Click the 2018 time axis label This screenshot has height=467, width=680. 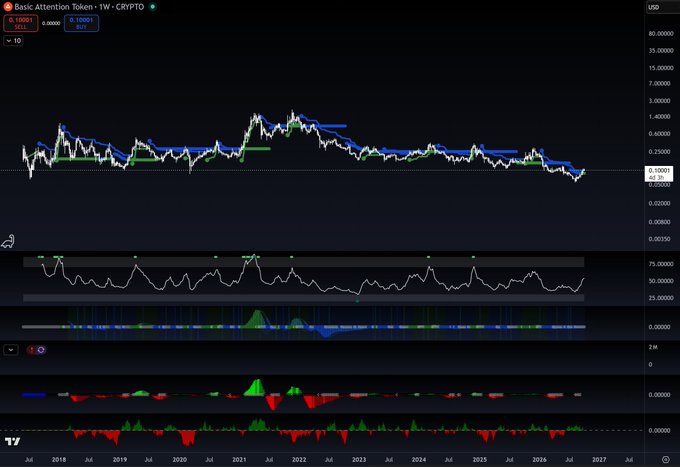(59, 460)
